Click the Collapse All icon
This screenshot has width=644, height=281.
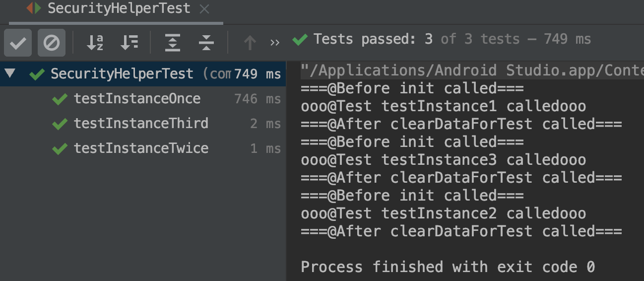coord(206,43)
